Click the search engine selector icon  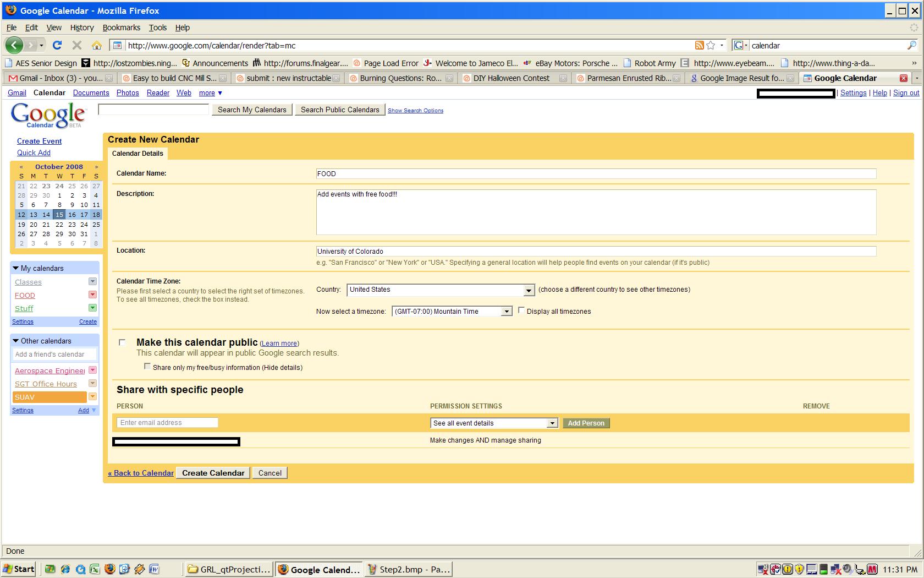click(x=740, y=45)
